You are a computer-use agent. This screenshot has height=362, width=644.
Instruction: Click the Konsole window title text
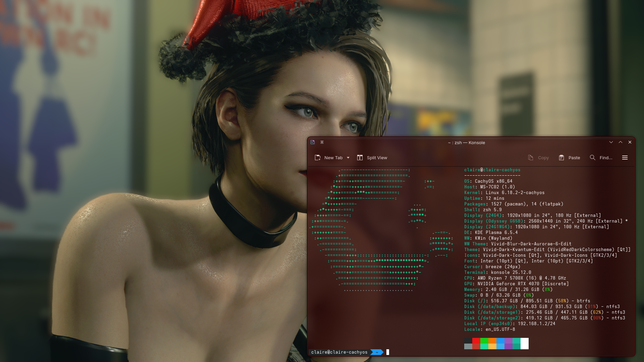pyautogui.click(x=467, y=142)
